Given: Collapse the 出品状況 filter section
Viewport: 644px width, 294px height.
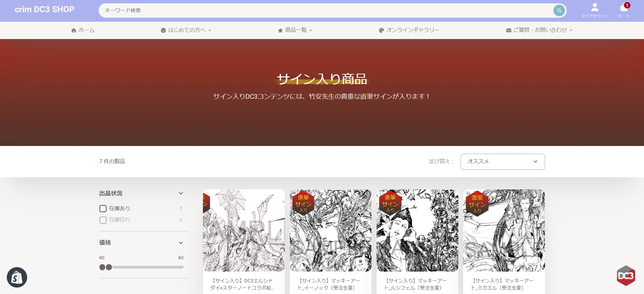Looking at the screenshot, I should [181, 194].
